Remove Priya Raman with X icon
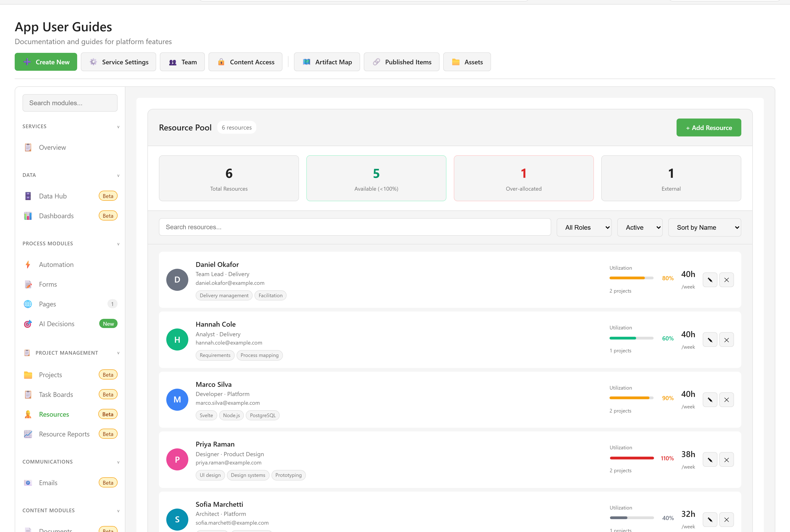This screenshot has height=532, width=790. (727, 460)
